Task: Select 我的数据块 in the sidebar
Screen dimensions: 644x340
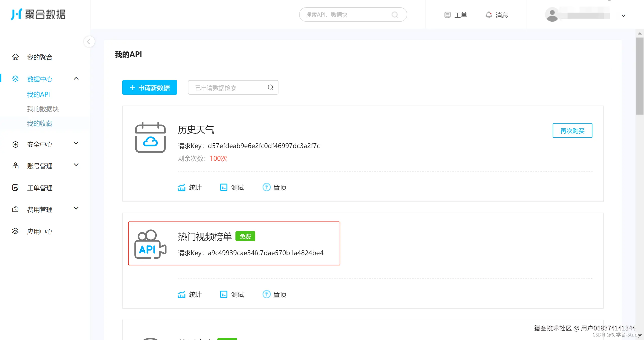Action: (43, 109)
